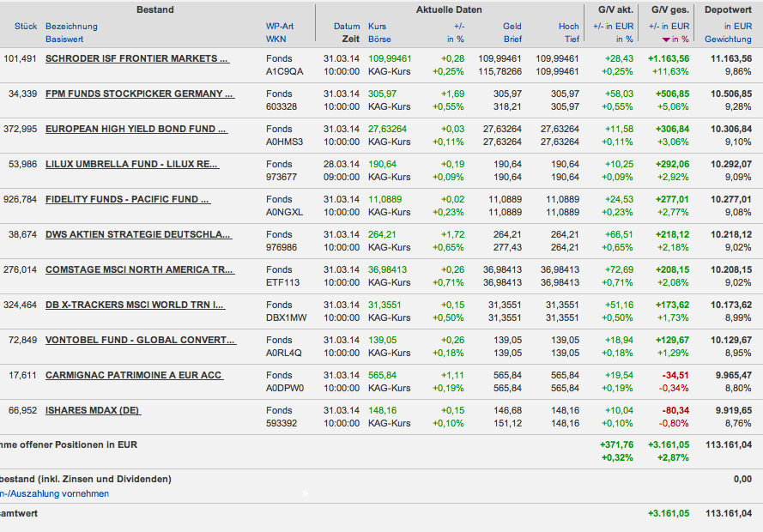Open the Schroder ISF Frontier Markets fund
This screenshot has height=532, width=763.
click(x=137, y=58)
